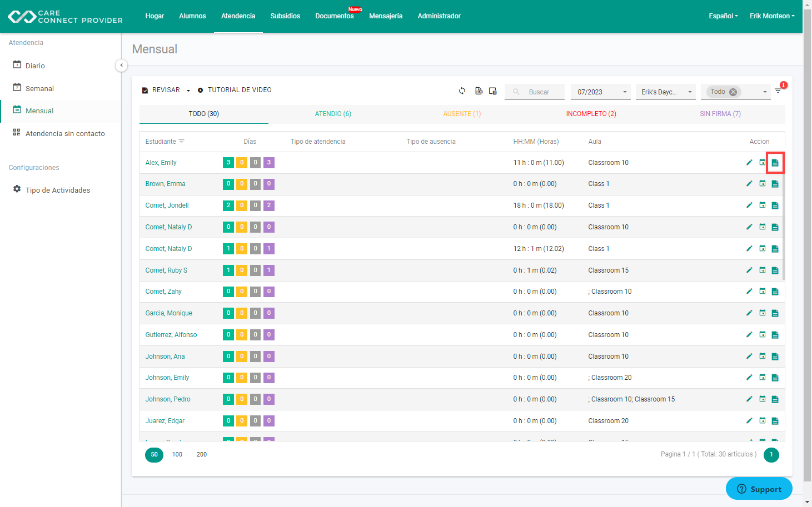Switch to the INCOMPLETO (2) tab
The width and height of the screenshot is (812, 507).
coord(591,114)
